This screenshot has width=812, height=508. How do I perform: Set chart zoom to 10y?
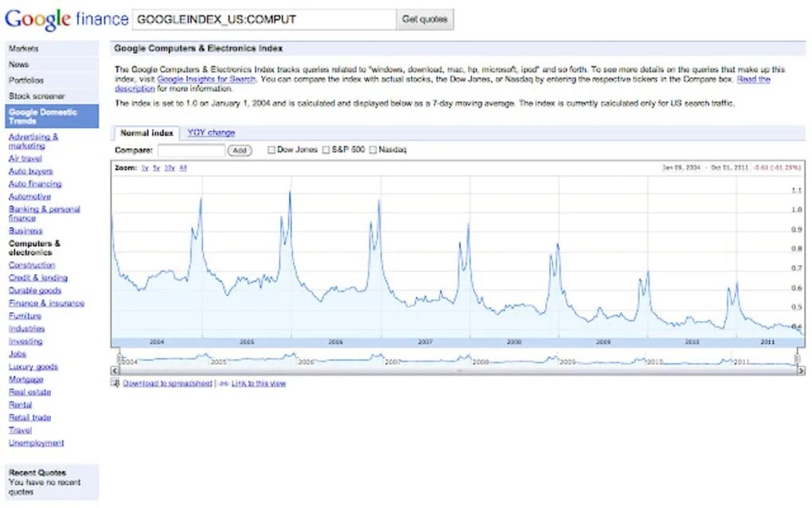click(170, 168)
